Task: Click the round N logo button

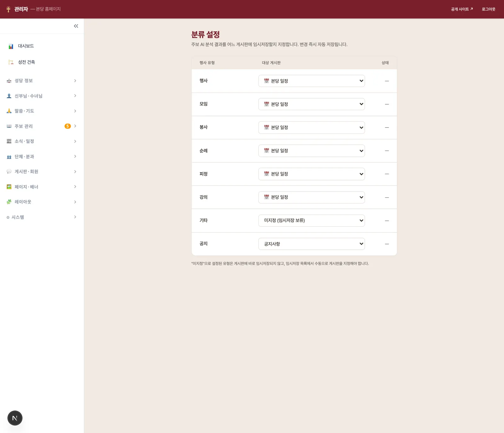Action: 15,418
